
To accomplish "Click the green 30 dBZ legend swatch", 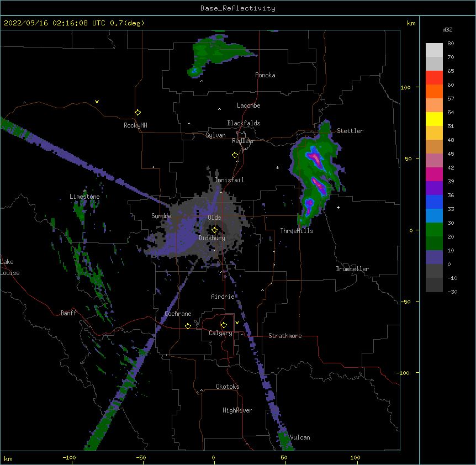I will coord(434,230).
